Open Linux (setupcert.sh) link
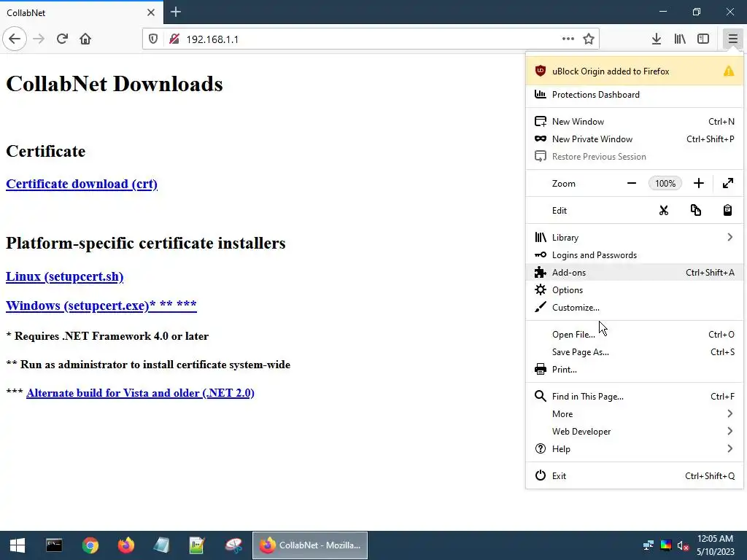Screen dimensions: 747x560 64,276
